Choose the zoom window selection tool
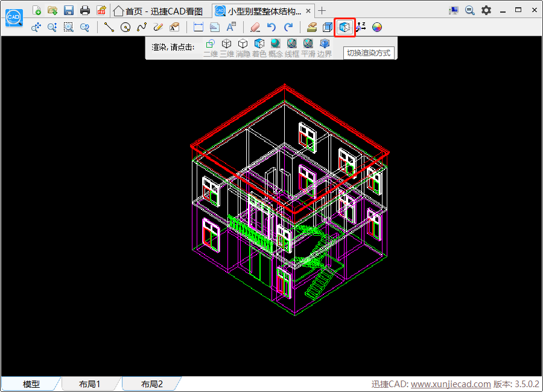 69,27
